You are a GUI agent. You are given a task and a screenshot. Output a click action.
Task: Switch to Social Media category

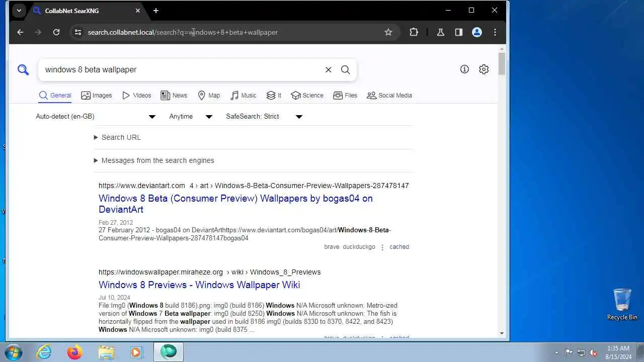[x=389, y=96]
